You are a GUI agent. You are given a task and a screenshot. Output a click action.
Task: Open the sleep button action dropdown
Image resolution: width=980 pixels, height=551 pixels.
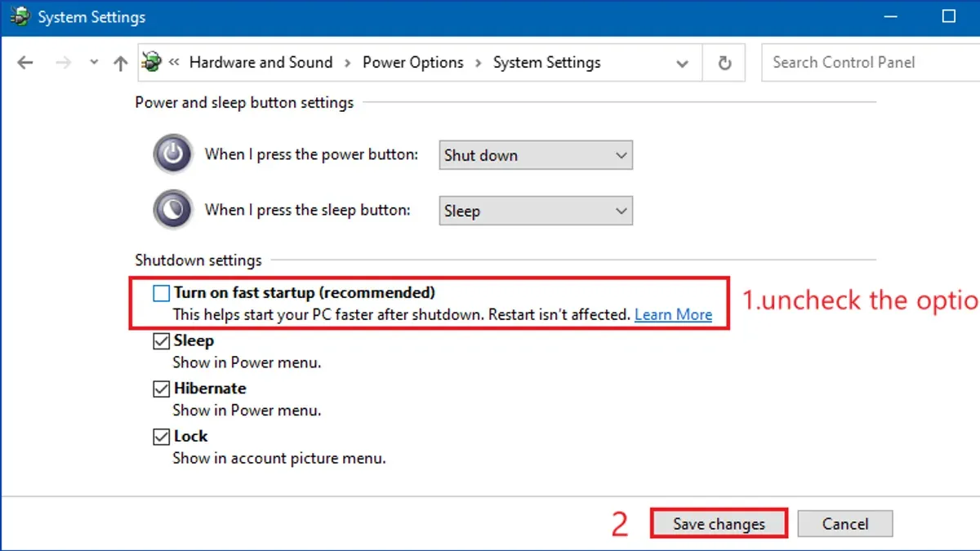coord(536,211)
